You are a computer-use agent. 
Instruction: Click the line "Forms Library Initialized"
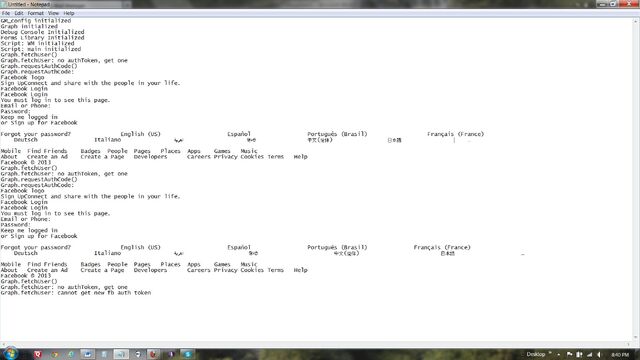42,38
